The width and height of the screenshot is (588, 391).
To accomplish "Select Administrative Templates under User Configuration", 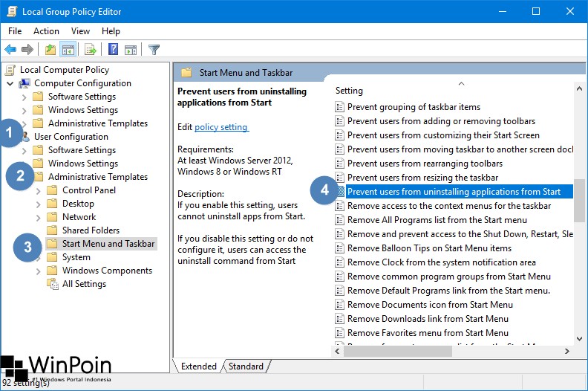I will [x=98, y=177].
